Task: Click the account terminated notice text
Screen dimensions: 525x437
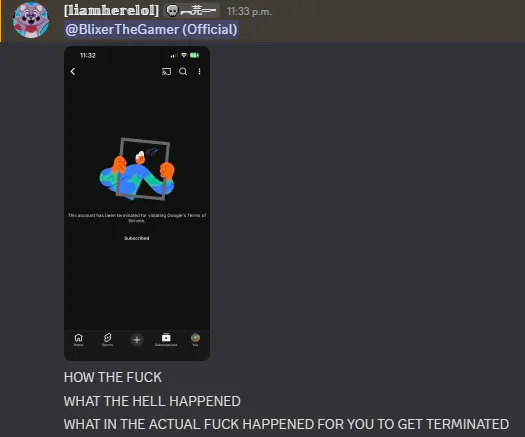Action: point(137,218)
